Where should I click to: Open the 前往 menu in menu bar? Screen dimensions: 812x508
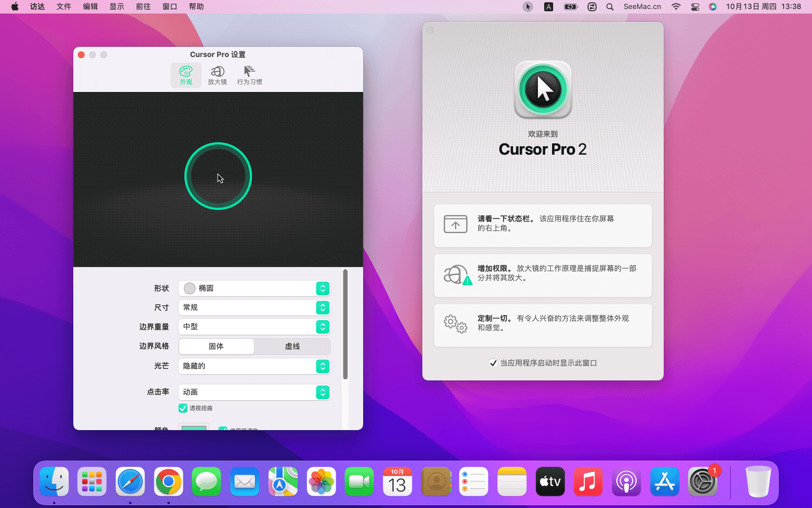[x=143, y=7]
